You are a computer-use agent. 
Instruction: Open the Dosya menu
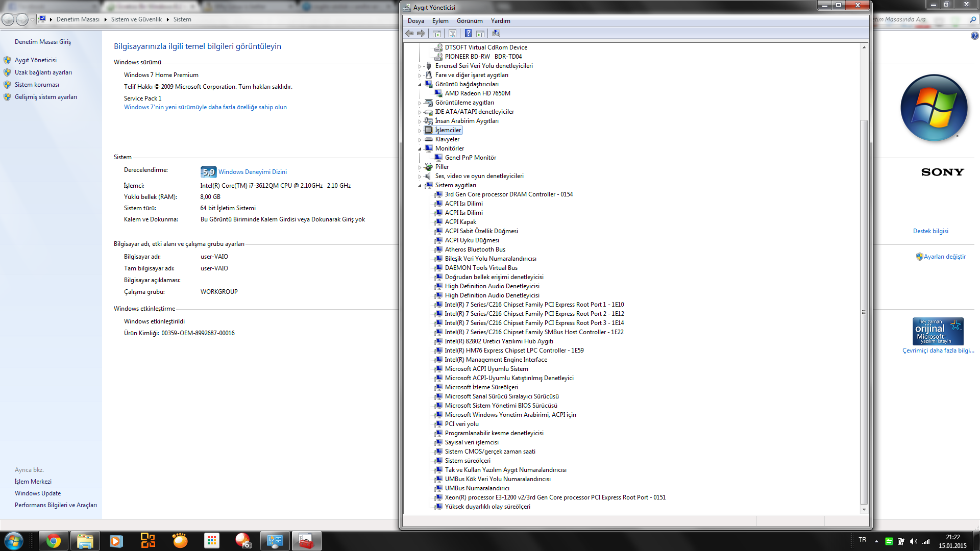tap(415, 21)
